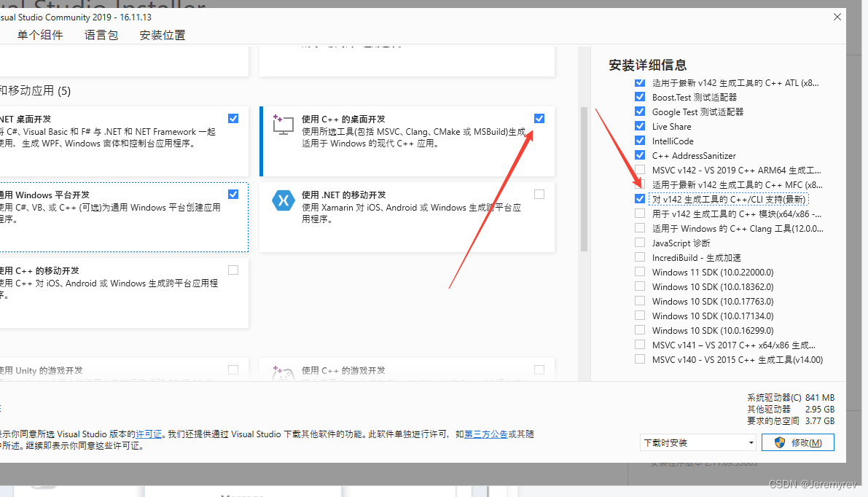Check the C++ 模块 for v142 component
868x497 pixels.
640,213
